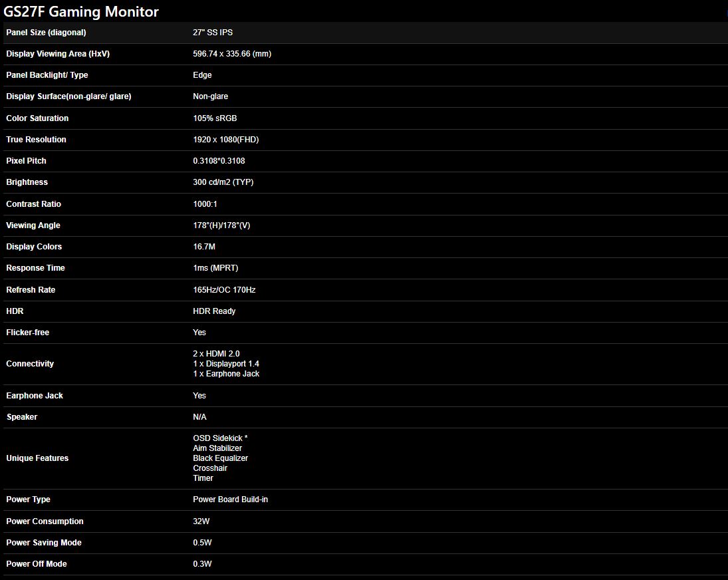728x580 pixels.
Task: Click the GS27F Gaming Monitor heading
Action: pyautogui.click(x=81, y=11)
